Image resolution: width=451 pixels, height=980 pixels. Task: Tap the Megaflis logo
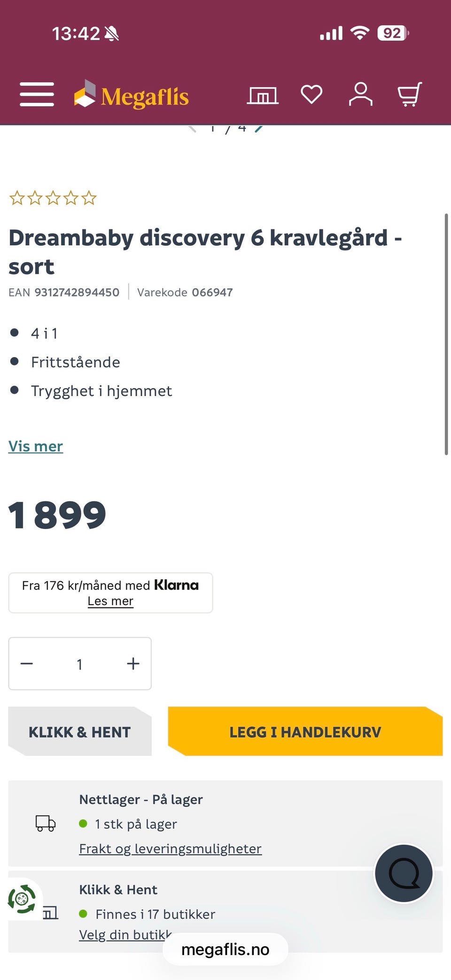132,95
